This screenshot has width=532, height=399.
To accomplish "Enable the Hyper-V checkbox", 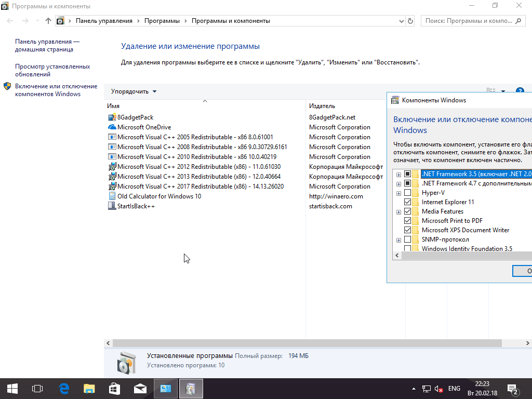I will click(407, 193).
